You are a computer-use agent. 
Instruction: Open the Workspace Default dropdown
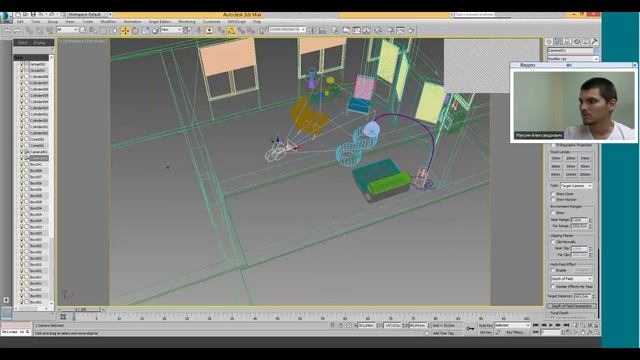tap(88, 15)
